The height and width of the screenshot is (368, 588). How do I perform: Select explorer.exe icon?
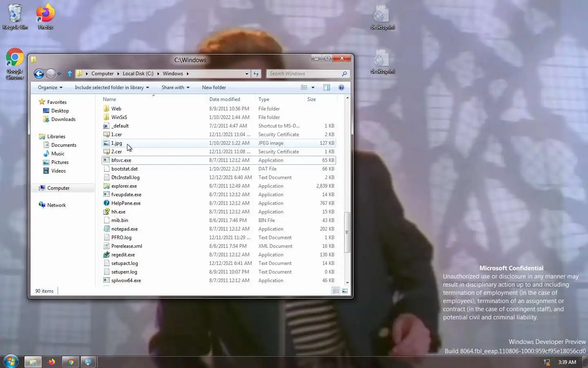point(107,186)
